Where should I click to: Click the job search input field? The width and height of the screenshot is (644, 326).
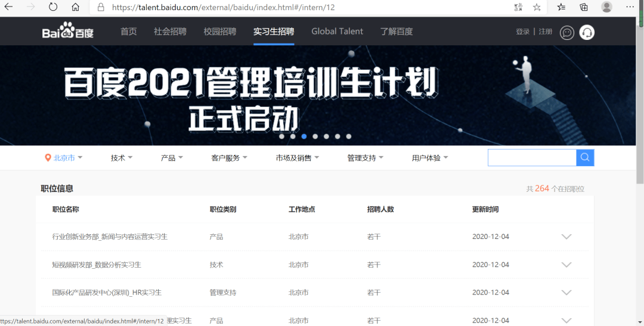(532, 158)
